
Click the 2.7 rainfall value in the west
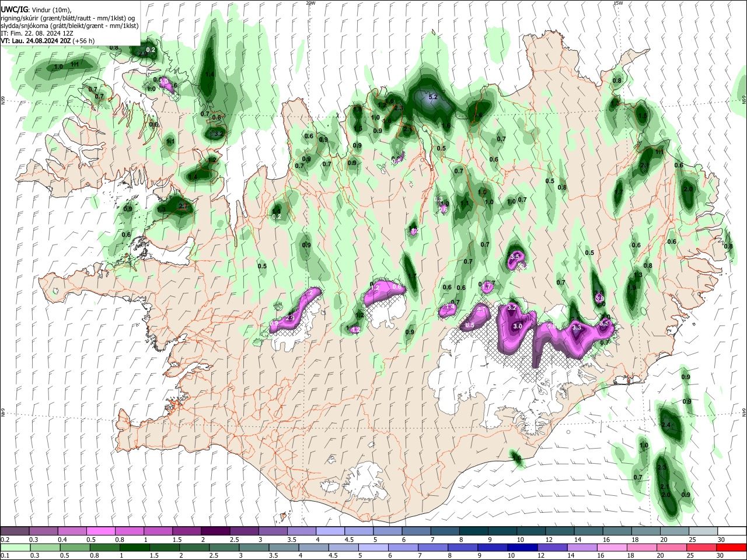183,206
